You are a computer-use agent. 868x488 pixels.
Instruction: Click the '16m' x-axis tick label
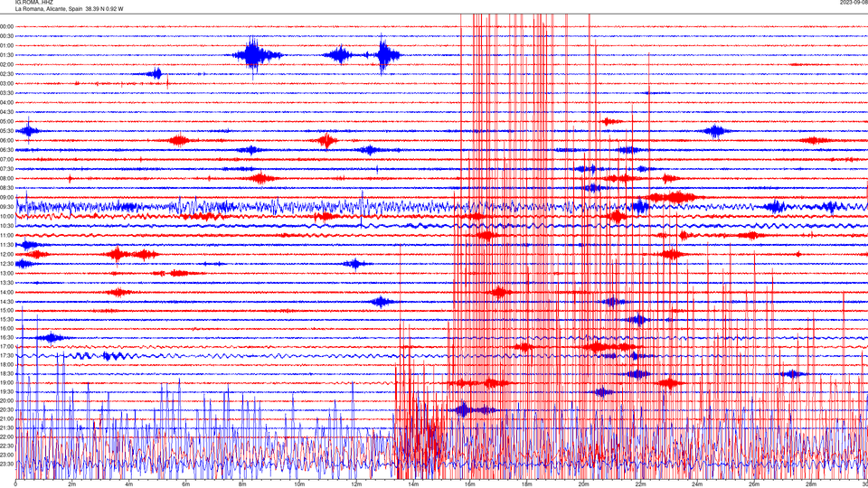pyautogui.click(x=470, y=484)
